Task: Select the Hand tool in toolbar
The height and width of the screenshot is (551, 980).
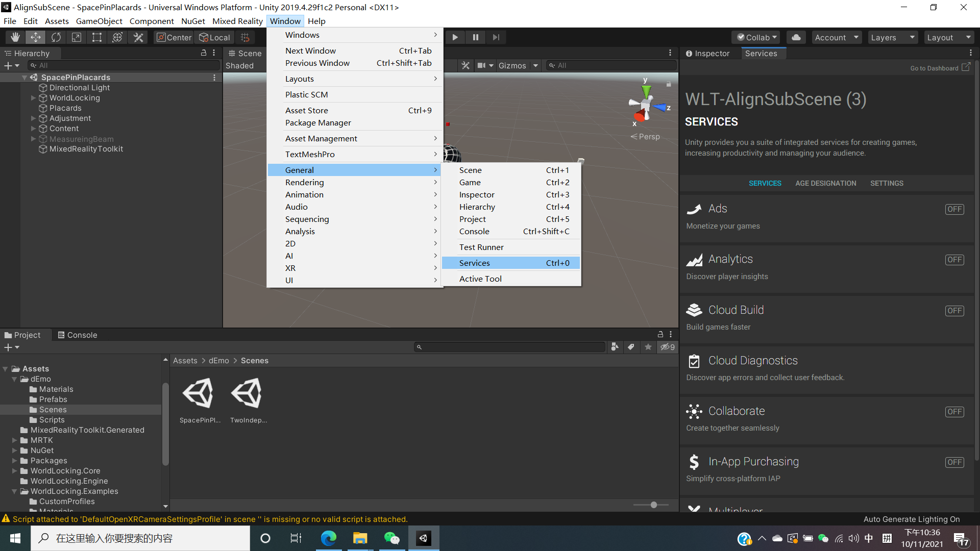Action: tap(15, 37)
